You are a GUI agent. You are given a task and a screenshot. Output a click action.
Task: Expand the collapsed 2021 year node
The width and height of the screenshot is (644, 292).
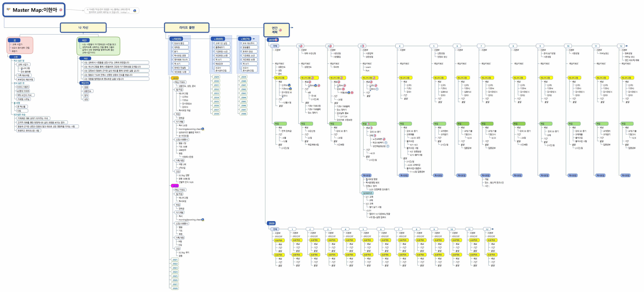click(175, 260)
